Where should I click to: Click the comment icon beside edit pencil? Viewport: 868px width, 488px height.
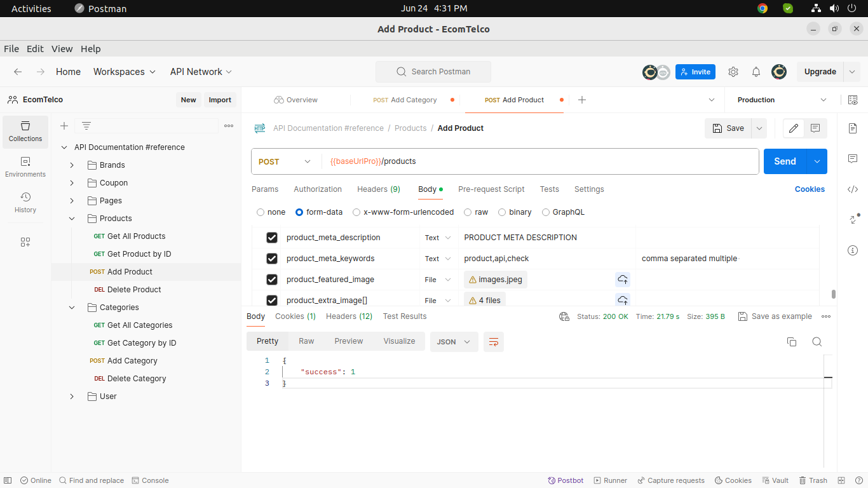click(x=815, y=128)
